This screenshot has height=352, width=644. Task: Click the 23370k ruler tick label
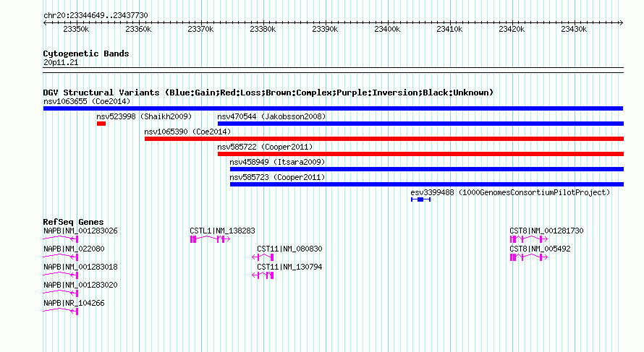(200, 30)
